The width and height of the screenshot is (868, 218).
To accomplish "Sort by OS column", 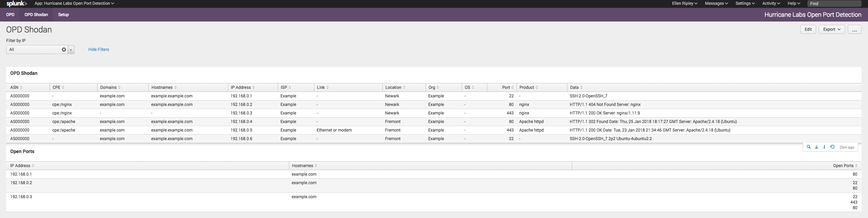I will pyautogui.click(x=469, y=87).
